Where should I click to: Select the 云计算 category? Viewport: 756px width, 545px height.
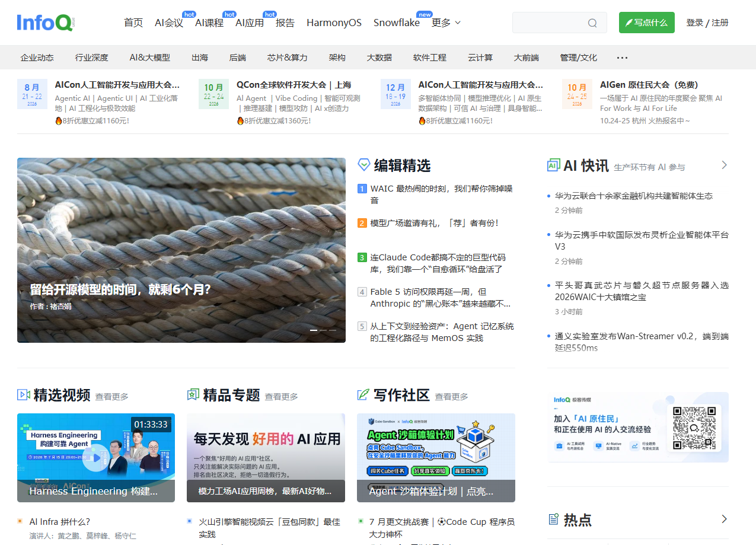pyautogui.click(x=480, y=58)
